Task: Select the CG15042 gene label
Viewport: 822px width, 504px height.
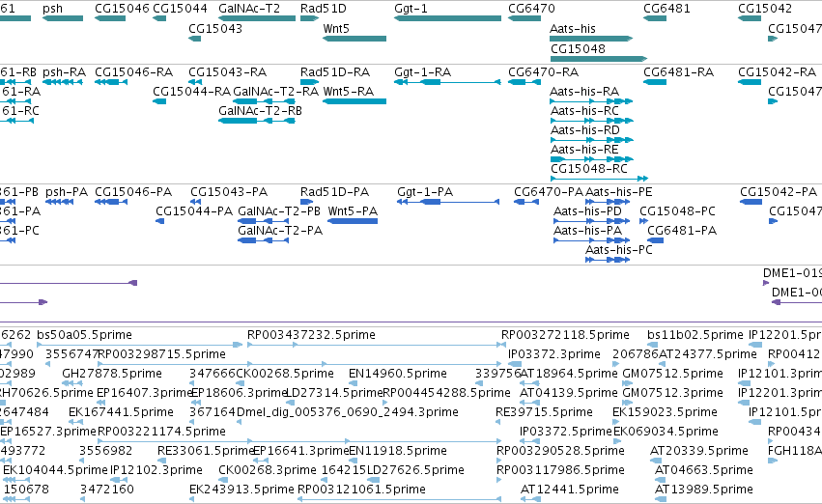Action: point(765,9)
